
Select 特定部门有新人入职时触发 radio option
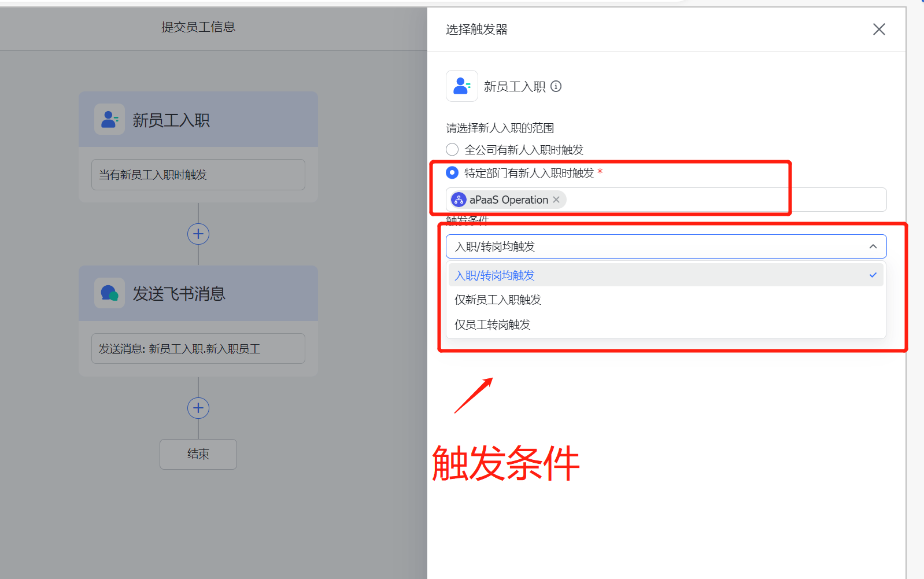coord(452,173)
